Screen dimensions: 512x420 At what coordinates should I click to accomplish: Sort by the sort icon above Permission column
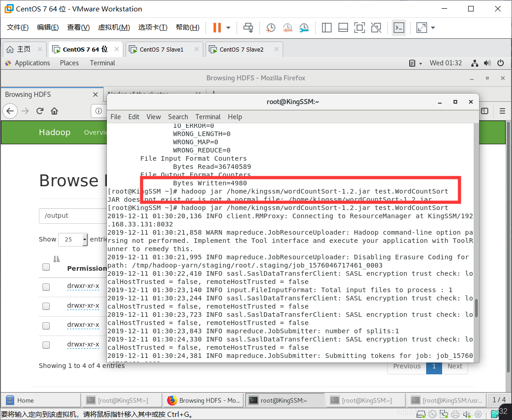coord(57,259)
